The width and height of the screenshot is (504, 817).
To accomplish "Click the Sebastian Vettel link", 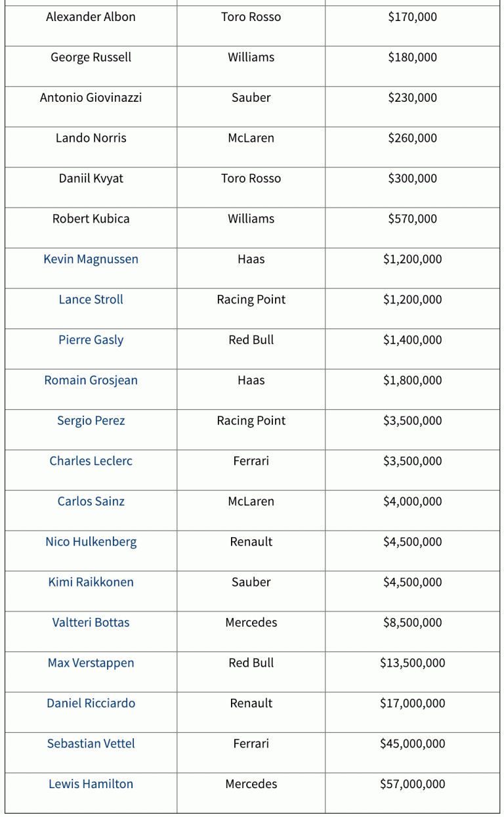I will [91, 743].
